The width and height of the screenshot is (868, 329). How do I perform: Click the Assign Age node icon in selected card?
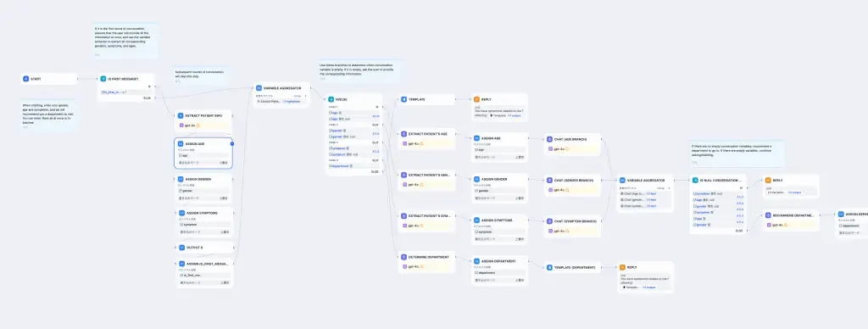181,143
